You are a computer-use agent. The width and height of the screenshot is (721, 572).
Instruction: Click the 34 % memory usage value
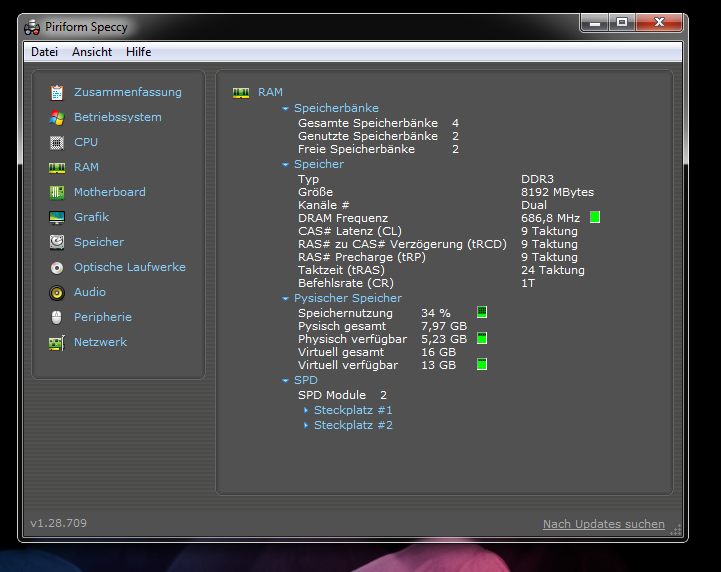[x=436, y=313]
